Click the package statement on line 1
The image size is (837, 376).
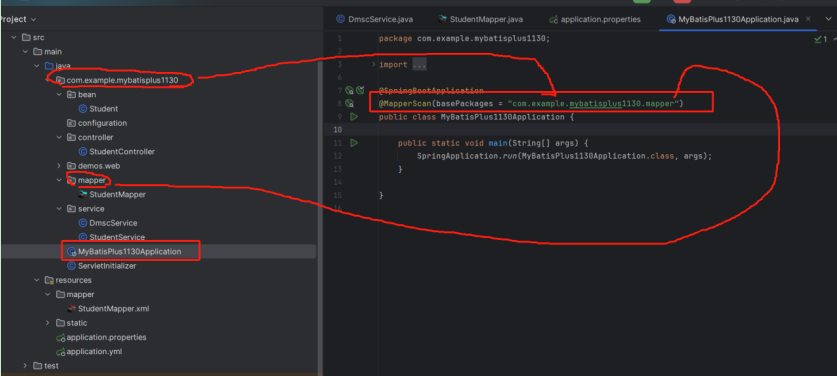[464, 38]
